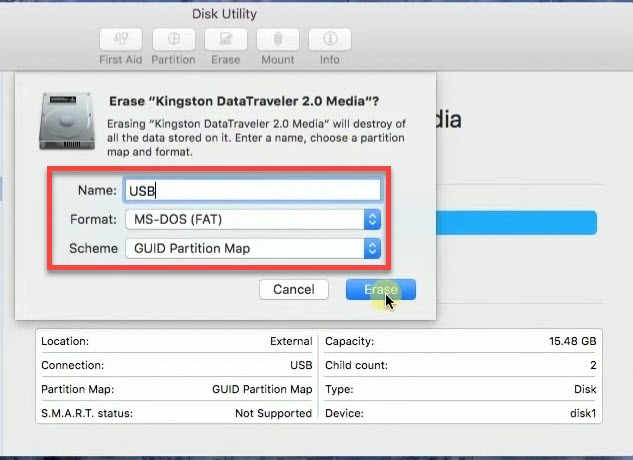This screenshot has height=460, width=633.
Task: Open the Format dropdown MS-DOS (FAT)
Action: pos(253,219)
